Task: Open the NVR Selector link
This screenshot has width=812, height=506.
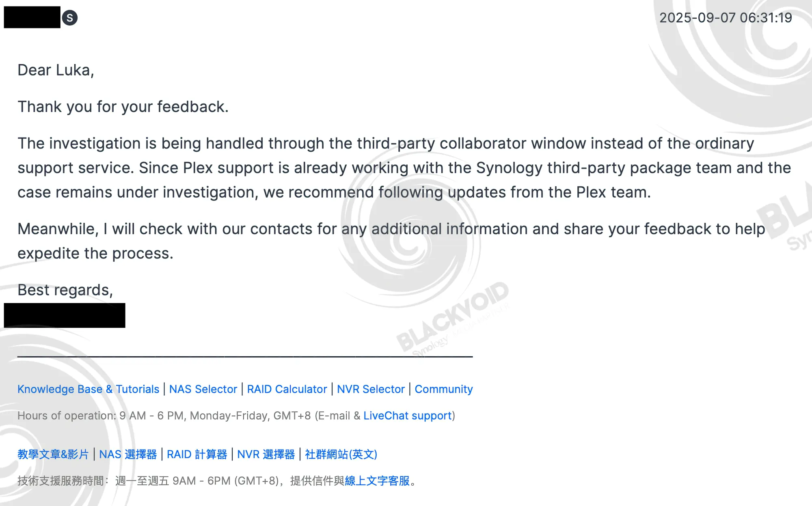Action: pos(371,389)
